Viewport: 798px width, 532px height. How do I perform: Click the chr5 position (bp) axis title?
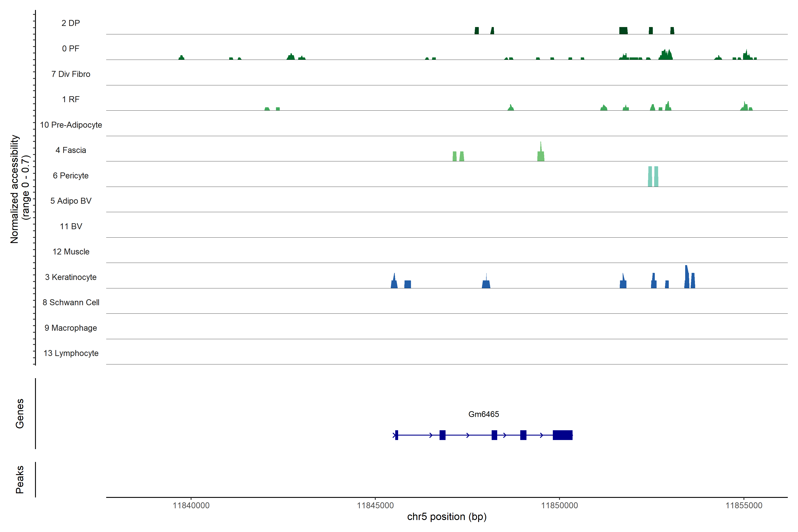tap(447, 517)
